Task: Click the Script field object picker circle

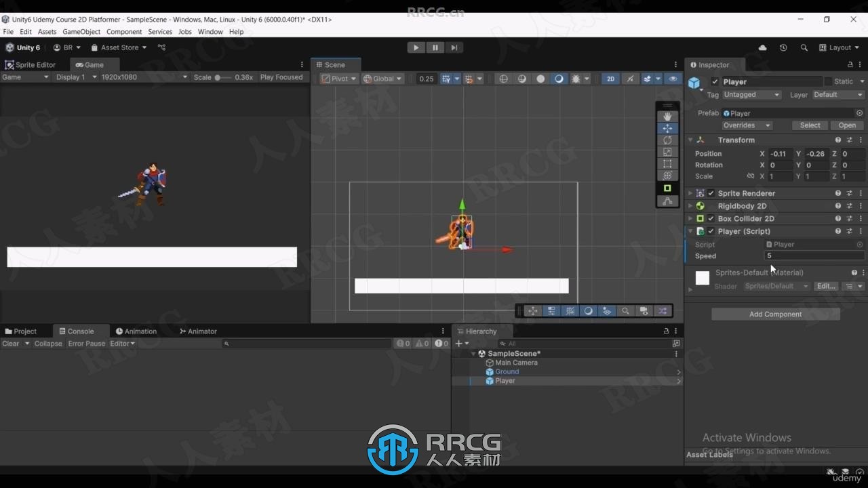Action: tap(860, 245)
